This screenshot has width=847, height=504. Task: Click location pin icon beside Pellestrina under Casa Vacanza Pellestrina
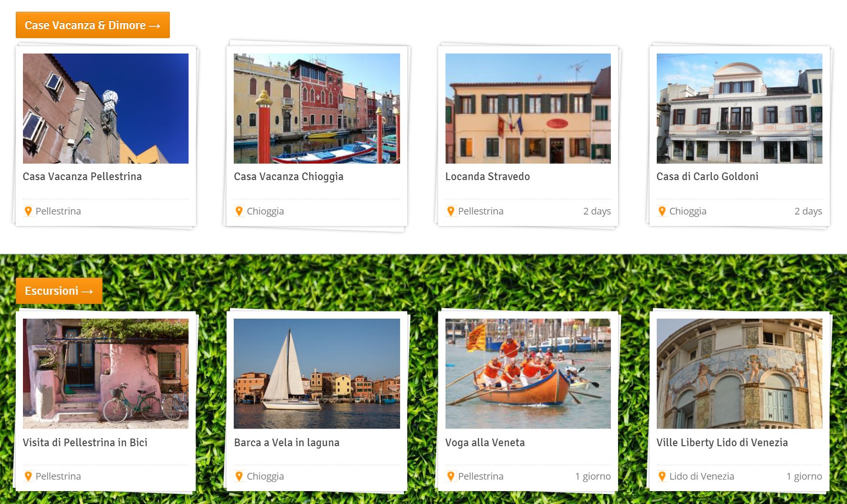click(28, 211)
